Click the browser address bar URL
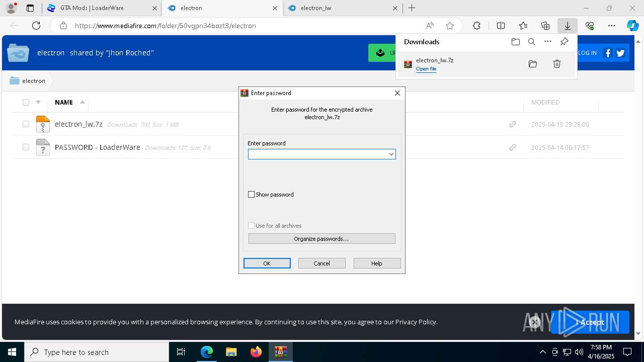This screenshot has height=362, width=644. pos(166,26)
